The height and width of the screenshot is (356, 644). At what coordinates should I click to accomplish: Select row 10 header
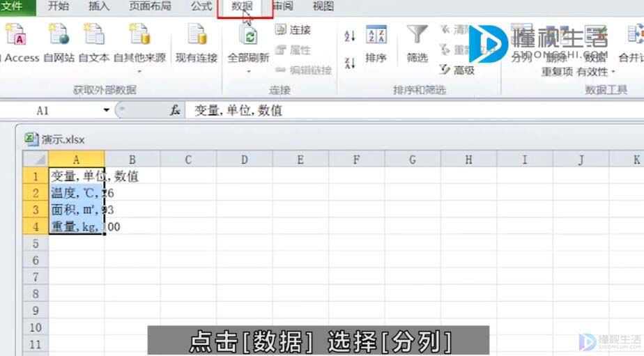click(36, 327)
